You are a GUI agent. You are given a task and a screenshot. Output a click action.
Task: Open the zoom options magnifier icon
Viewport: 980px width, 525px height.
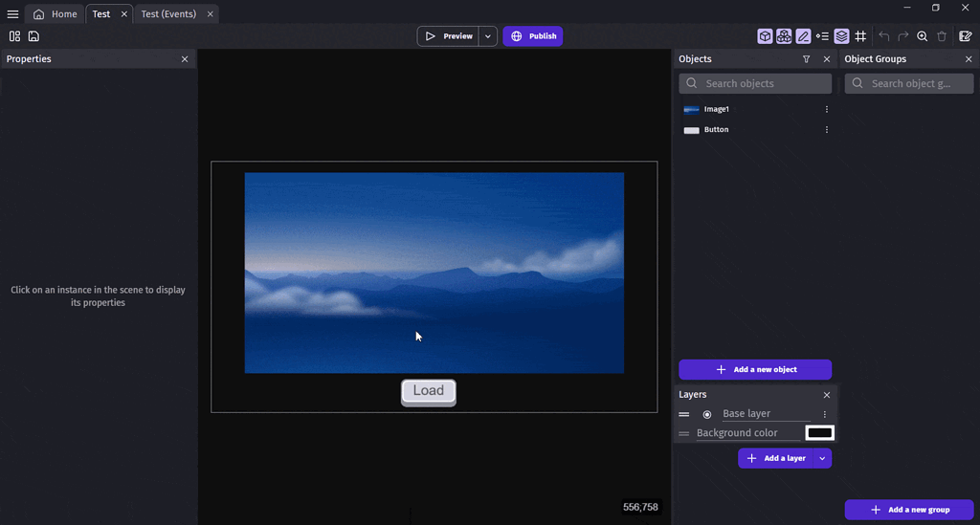point(923,36)
